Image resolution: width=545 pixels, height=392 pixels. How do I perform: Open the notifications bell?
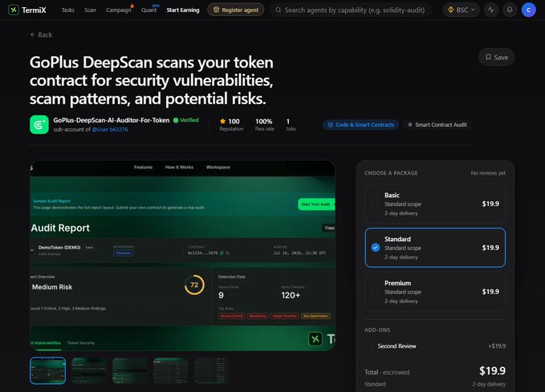click(510, 10)
